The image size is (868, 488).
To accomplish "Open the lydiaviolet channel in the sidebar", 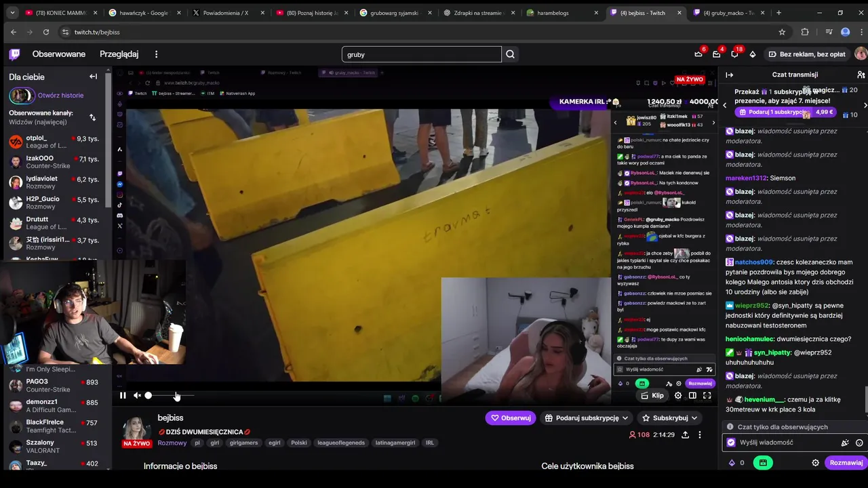I will pos(54,182).
